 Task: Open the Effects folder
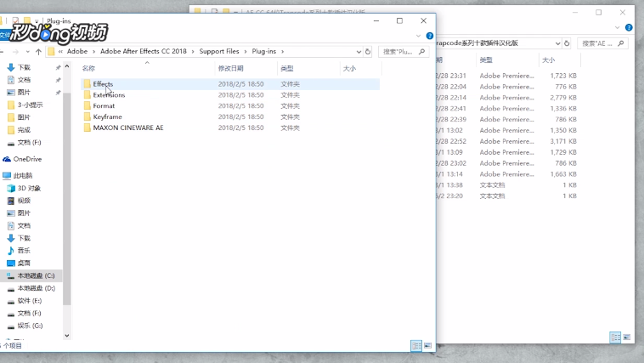click(x=230, y=84)
